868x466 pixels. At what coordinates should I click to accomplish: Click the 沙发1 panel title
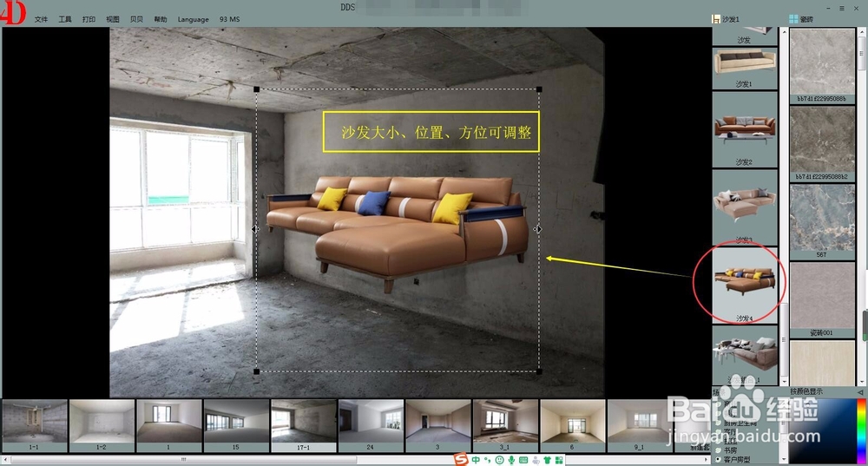tap(731, 19)
